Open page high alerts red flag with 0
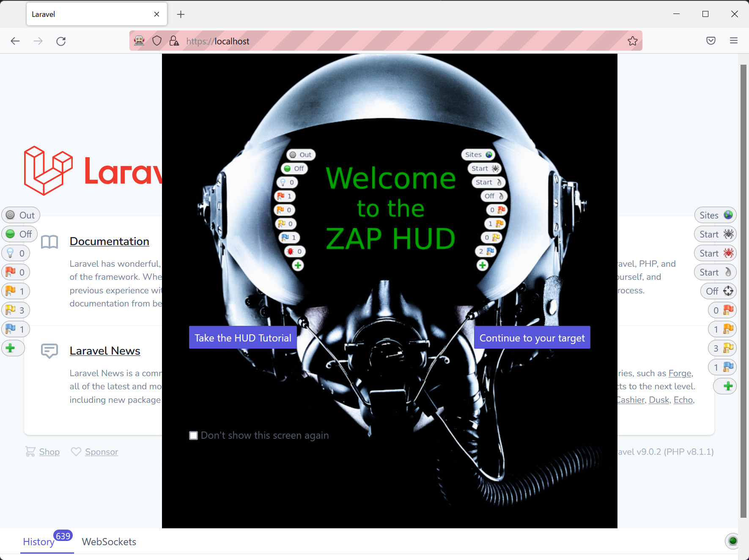 point(16,272)
